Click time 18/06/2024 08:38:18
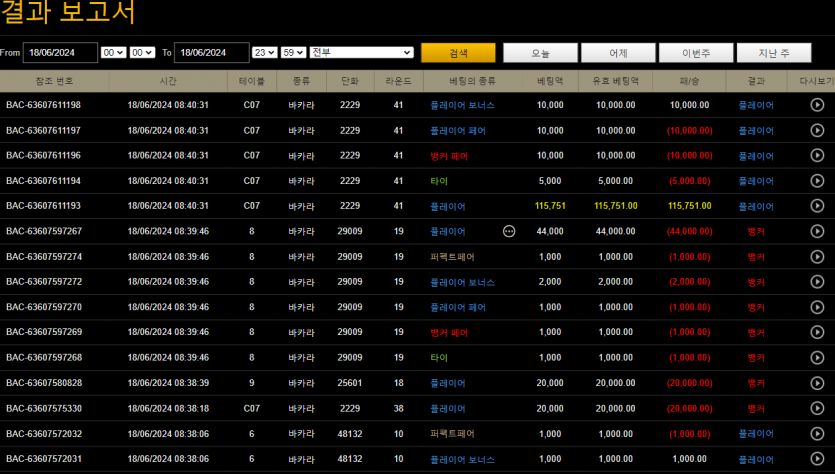 (x=168, y=408)
